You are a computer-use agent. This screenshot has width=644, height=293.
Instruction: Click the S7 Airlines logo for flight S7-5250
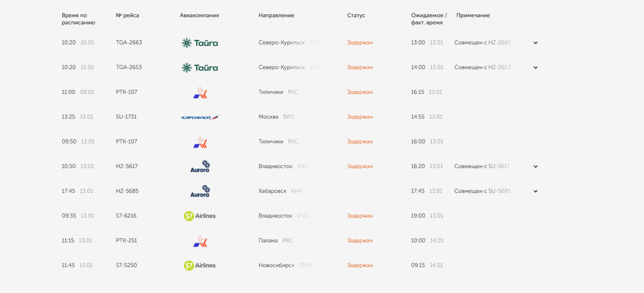click(200, 265)
